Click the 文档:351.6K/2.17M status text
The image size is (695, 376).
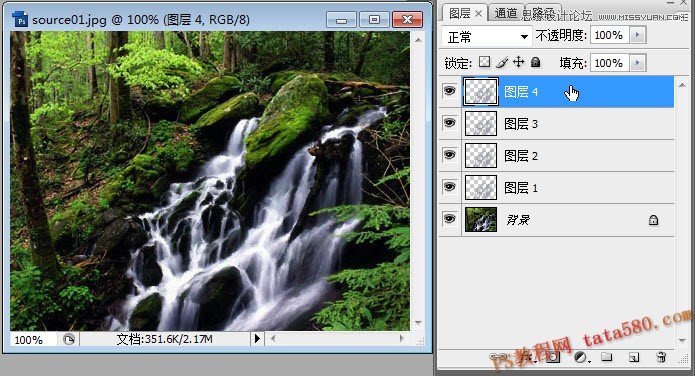click(164, 339)
